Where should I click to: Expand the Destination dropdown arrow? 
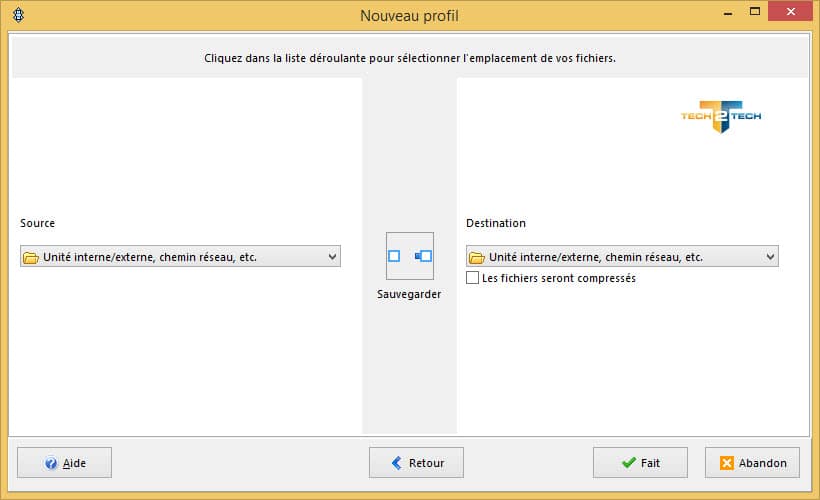[x=770, y=257]
